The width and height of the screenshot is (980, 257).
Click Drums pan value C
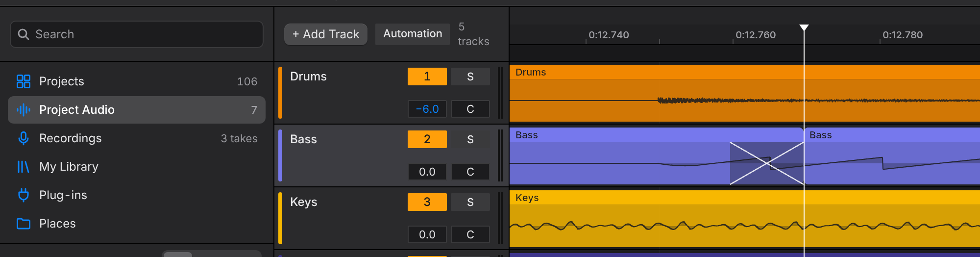click(x=470, y=109)
